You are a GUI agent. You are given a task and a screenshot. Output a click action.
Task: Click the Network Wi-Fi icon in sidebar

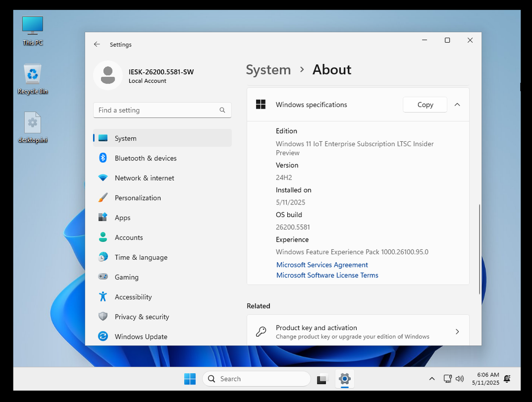[103, 178]
